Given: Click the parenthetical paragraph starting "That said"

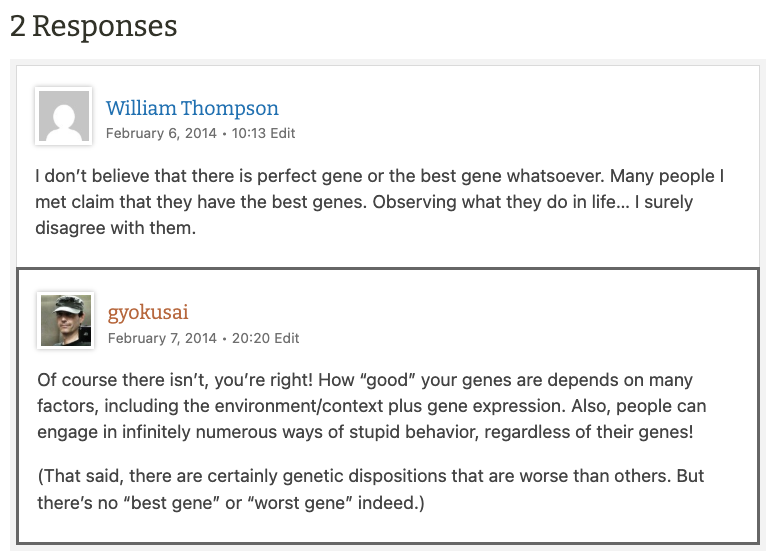Looking at the screenshot, I should 372,489.
